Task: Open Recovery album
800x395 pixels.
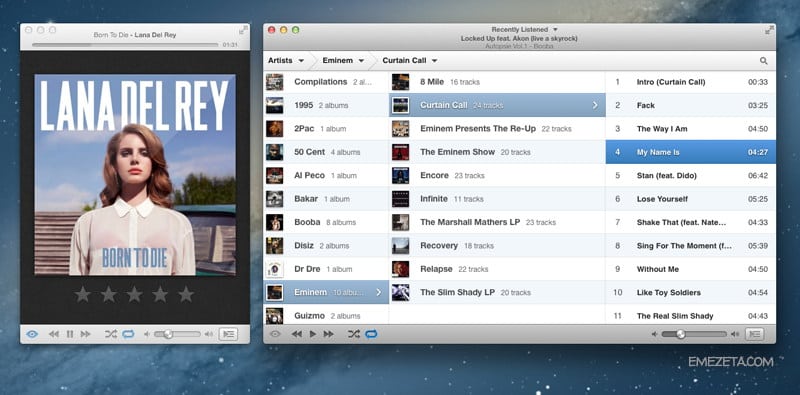Action: (x=497, y=245)
